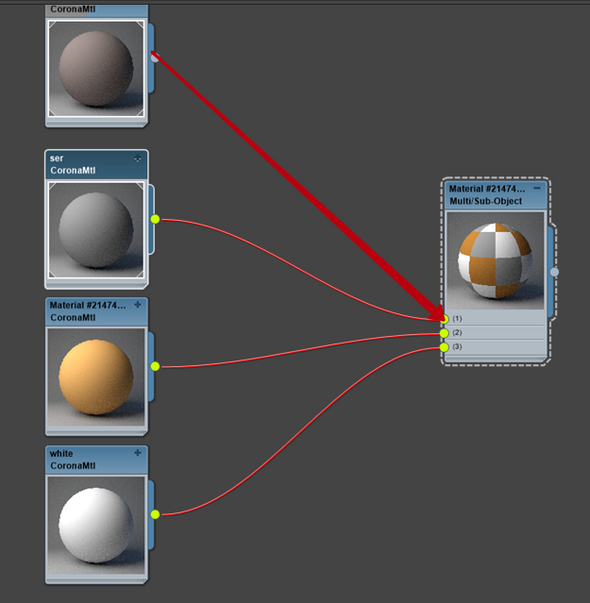Select the checkered Multi/Sub-Object preview
590x603 pixels.
point(495,260)
